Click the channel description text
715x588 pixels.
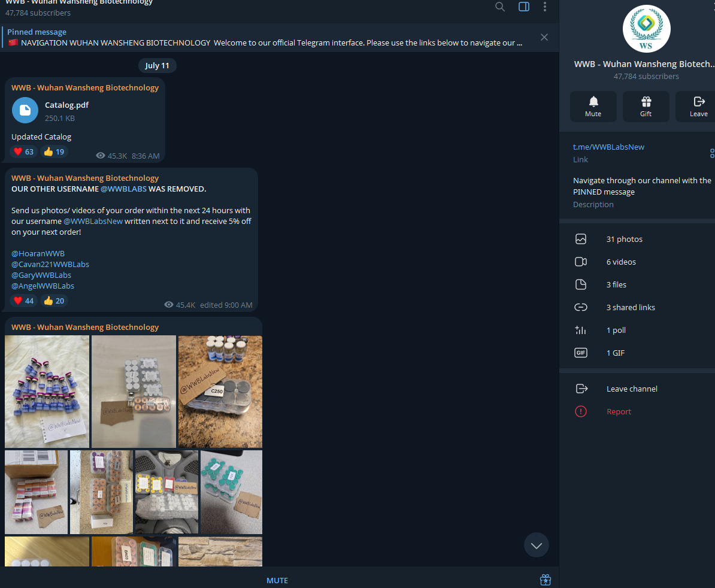click(641, 186)
